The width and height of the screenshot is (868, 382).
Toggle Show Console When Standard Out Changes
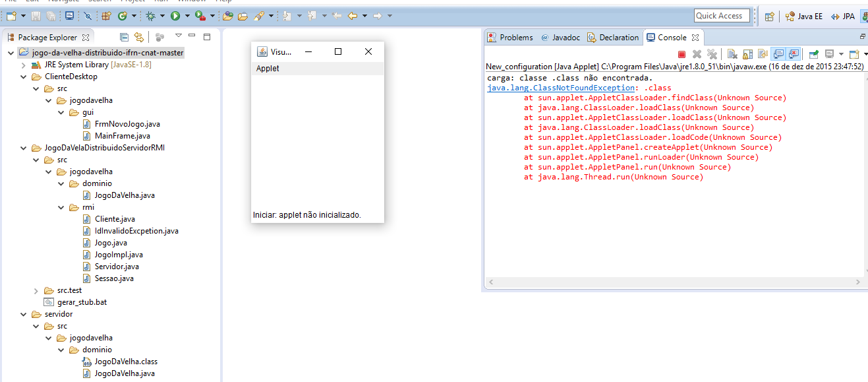pos(778,54)
